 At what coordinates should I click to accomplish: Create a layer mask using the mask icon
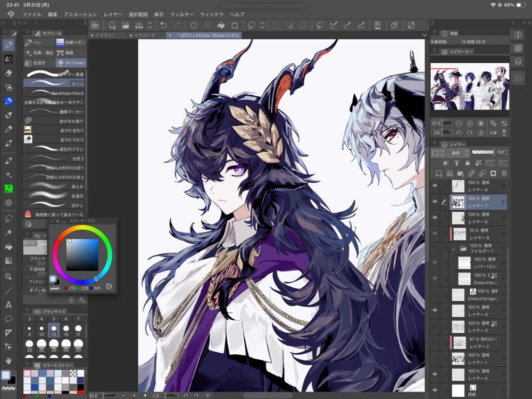(x=493, y=173)
